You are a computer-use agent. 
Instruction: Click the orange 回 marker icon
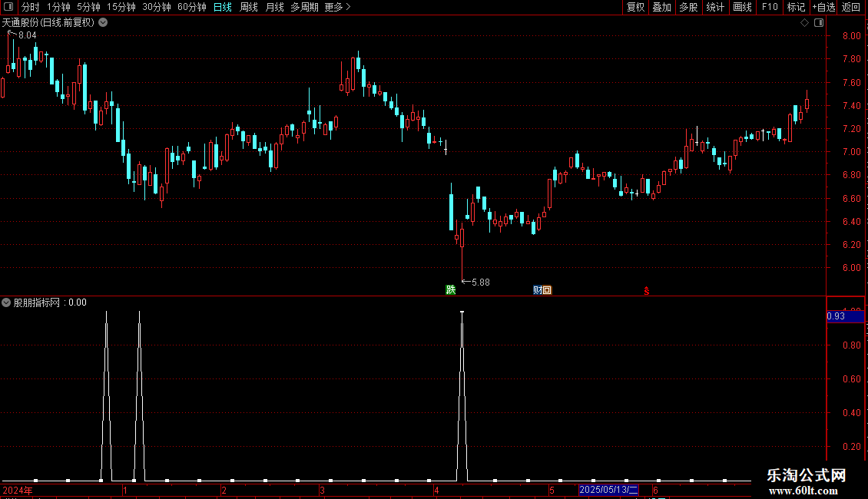point(547,290)
